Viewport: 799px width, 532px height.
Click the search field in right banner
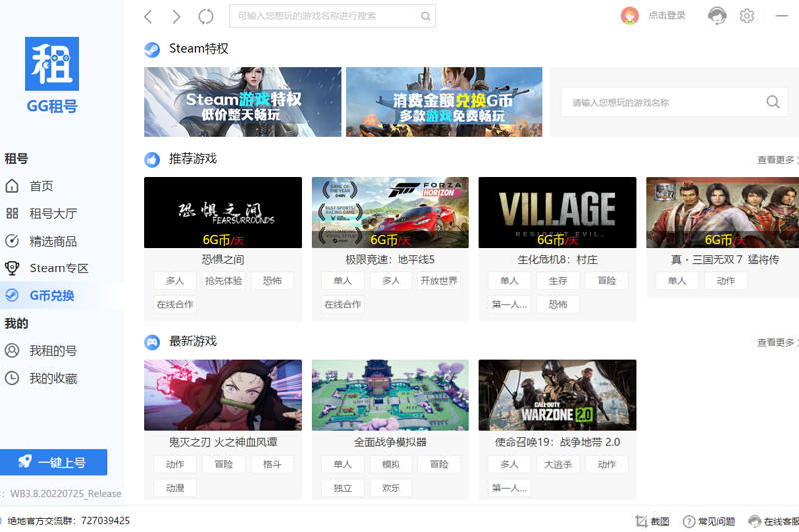pos(659,102)
